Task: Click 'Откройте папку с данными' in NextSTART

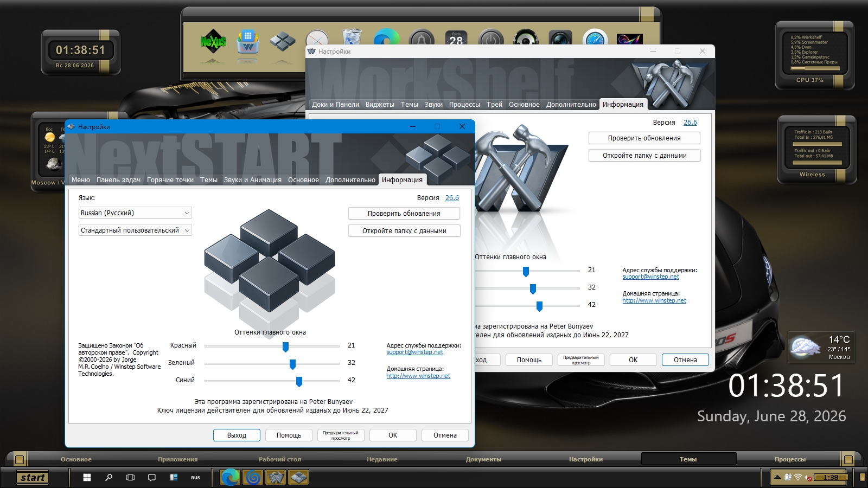Action: [x=404, y=231]
